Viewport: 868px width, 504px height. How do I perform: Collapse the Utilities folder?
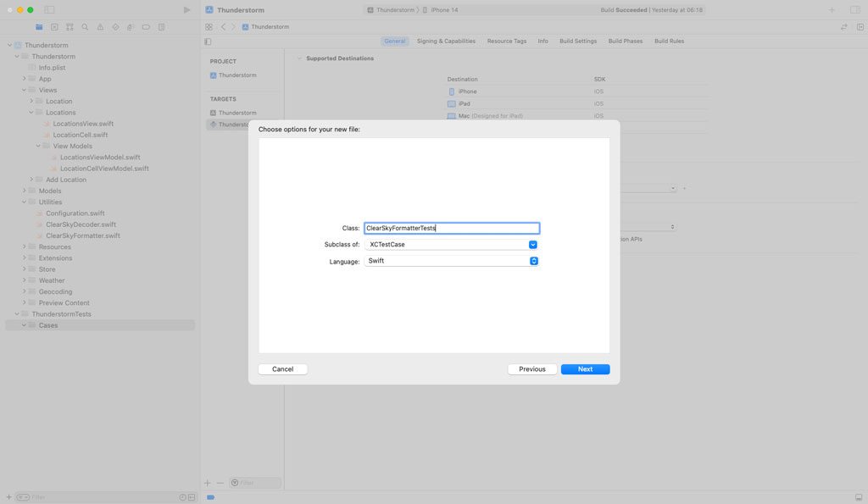25,202
